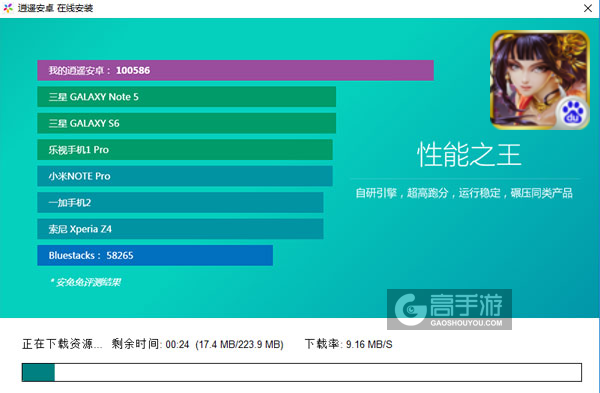Image resolution: width=600 pixels, height=393 pixels.
Task: Click the Baidu paw badge on game icon
Action: point(572,113)
